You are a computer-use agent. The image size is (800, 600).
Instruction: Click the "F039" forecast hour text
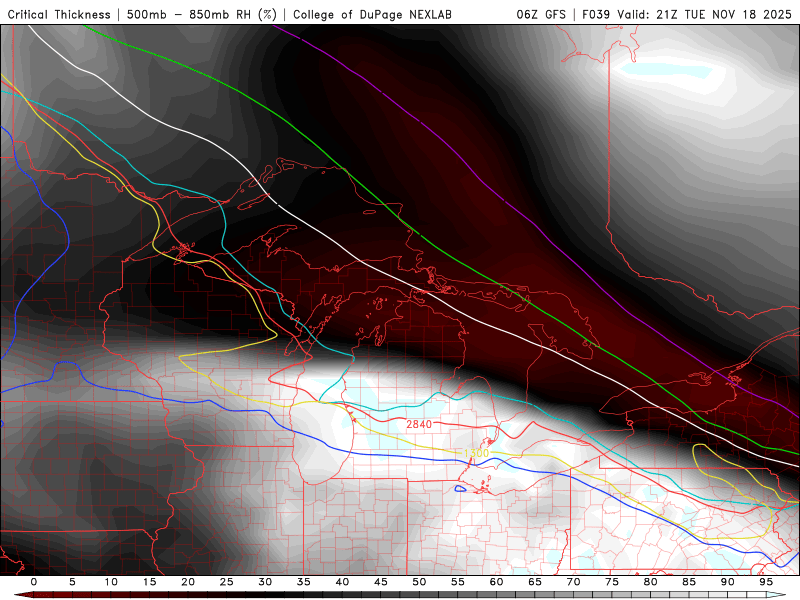(x=596, y=14)
